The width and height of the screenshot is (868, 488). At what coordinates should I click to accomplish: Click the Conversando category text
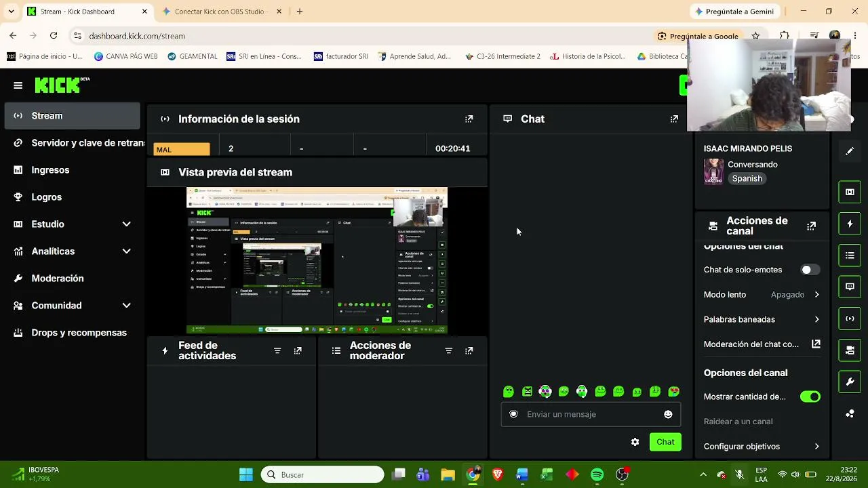point(753,165)
